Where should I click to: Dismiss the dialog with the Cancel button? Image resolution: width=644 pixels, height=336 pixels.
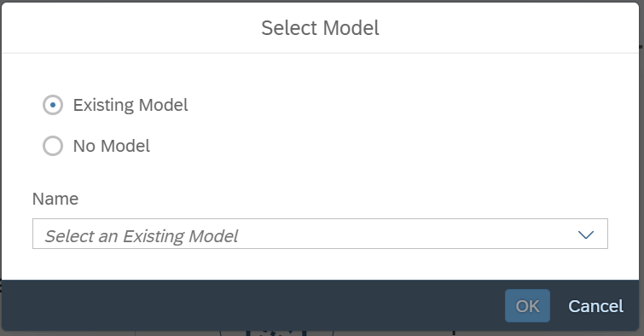point(595,306)
